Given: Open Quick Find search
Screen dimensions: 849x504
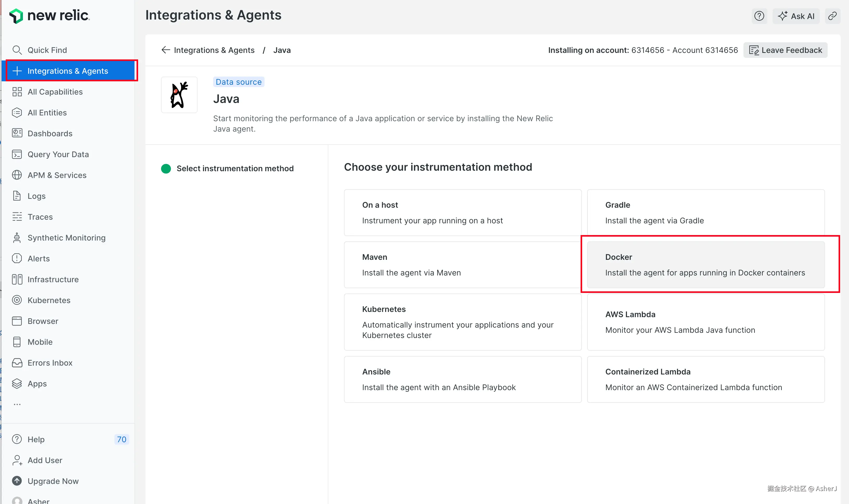Looking at the screenshot, I should (x=47, y=50).
